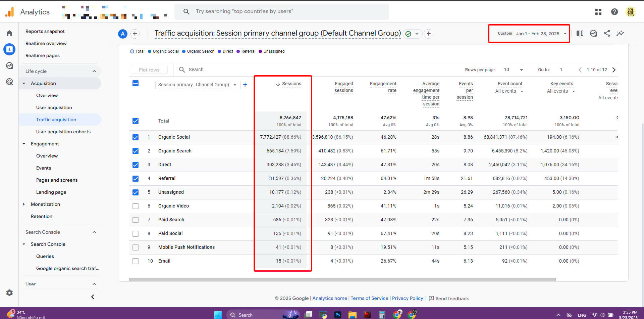Open the custom date range dropdown
Screen dimensions: 644x319
(x=532, y=34)
